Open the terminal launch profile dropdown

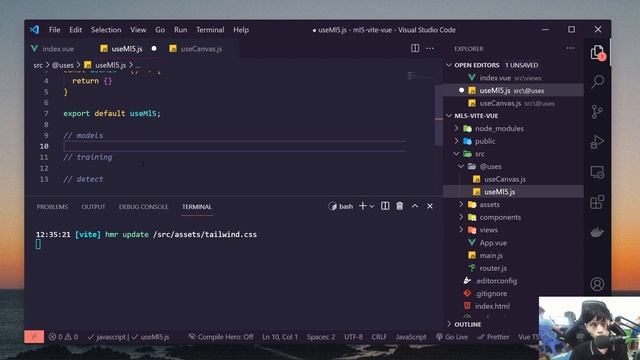[371, 207]
